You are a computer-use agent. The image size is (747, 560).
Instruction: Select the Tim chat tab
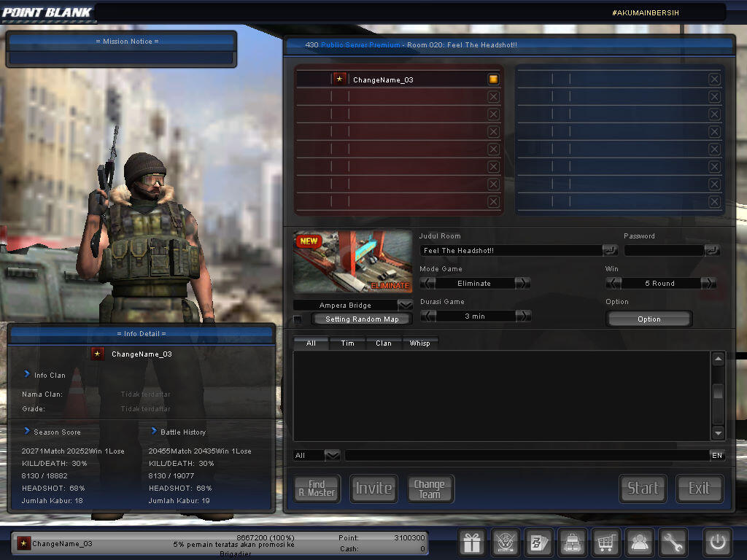point(347,343)
